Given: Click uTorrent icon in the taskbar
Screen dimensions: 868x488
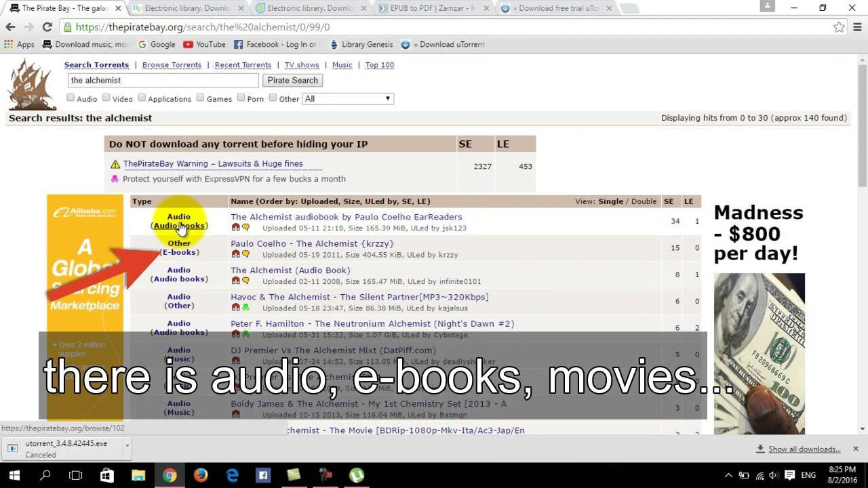Looking at the screenshot, I should [x=357, y=475].
